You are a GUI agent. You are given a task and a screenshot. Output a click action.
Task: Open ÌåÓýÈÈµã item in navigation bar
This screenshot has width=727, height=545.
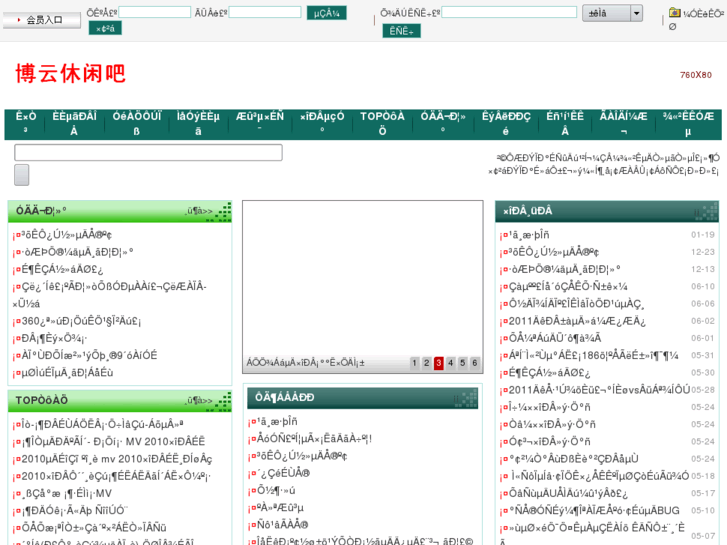[198, 123]
